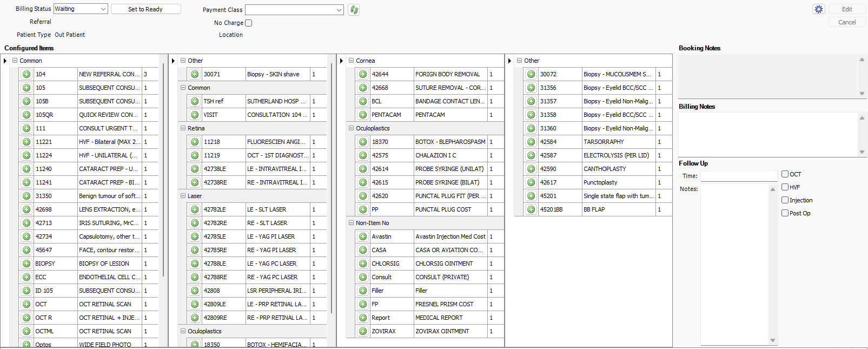Enable the HVF follow-up checkbox
Viewport: 868px width, 349px height.
pyautogui.click(x=785, y=187)
